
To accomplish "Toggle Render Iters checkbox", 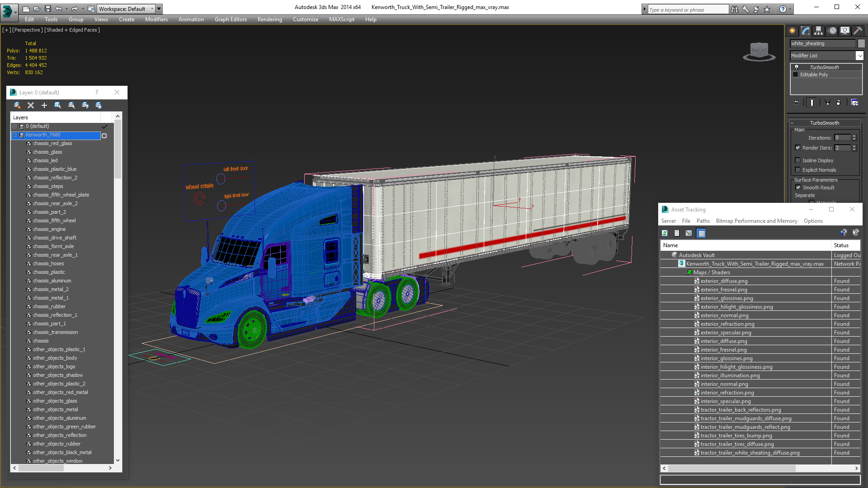I will tap(798, 148).
